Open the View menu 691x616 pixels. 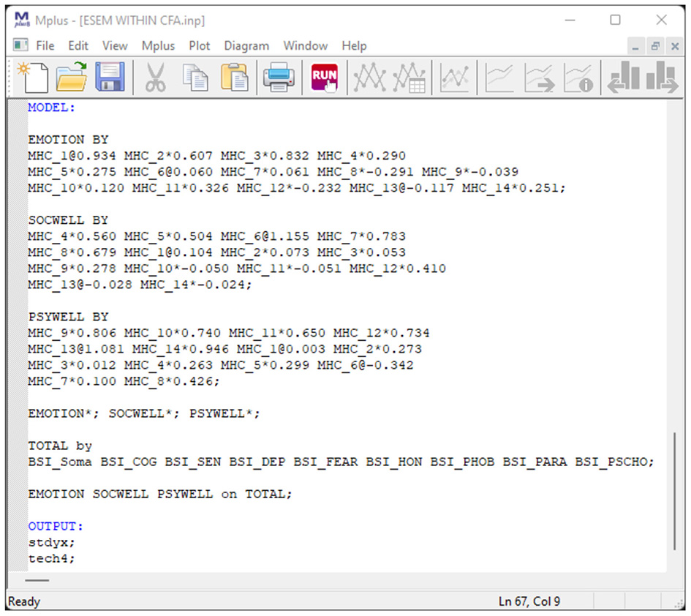point(115,45)
